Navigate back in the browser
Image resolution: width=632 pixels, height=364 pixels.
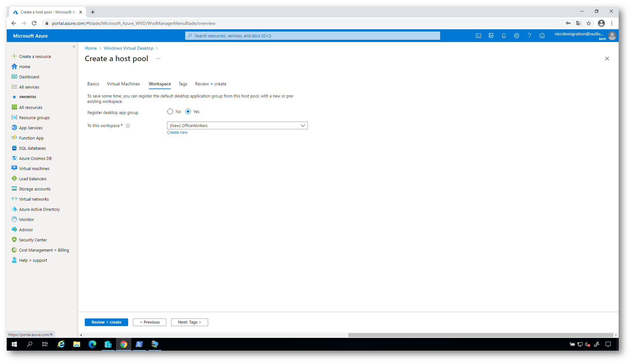pos(13,23)
